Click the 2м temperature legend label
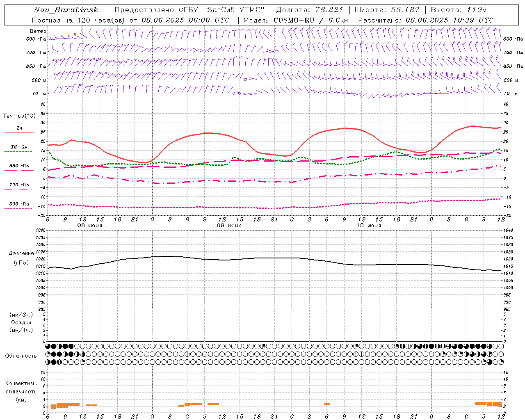This screenshot has height=420, width=525. [19, 128]
